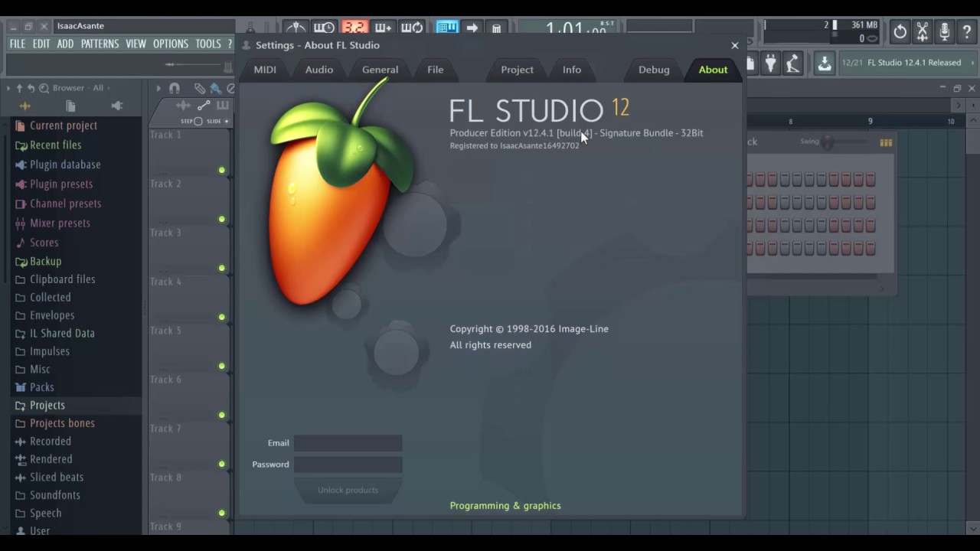The width and height of the screenshot is (980, 551).
Task: Mute Track 2 with its green light
Action: [x=222, y=219]
